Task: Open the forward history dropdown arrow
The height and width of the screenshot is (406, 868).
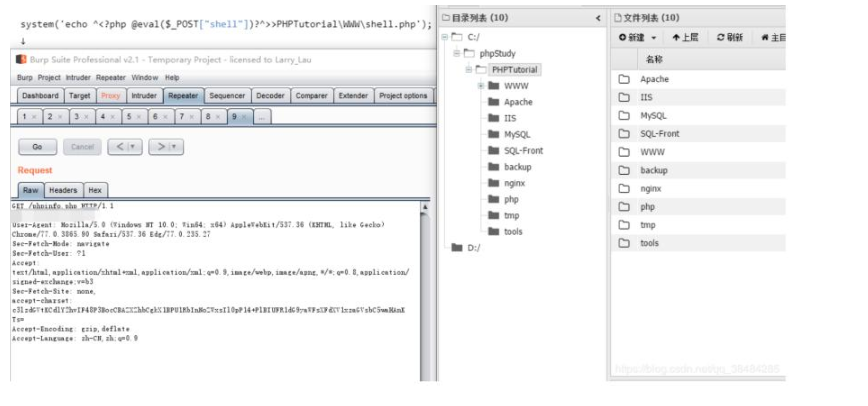Action: (x=174, y=147)
